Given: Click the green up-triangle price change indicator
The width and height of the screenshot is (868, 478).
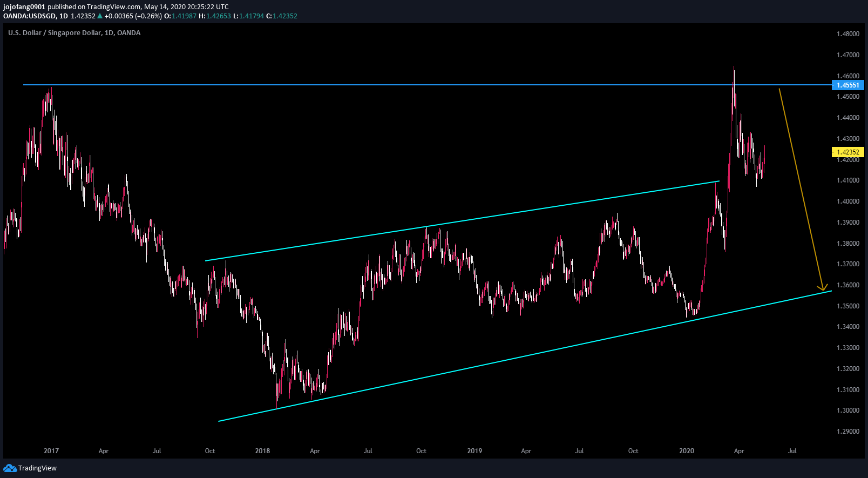Looking at the screenshot, I should (x=100, y=16).
